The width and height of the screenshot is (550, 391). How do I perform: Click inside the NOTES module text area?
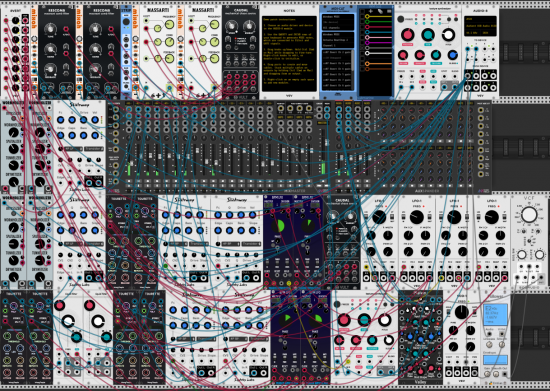coord(289,54)
